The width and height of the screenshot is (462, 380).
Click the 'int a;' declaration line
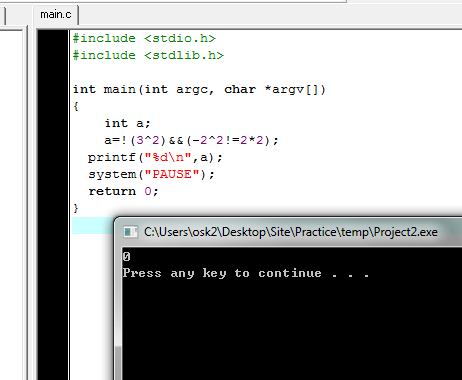coord(128,123)
